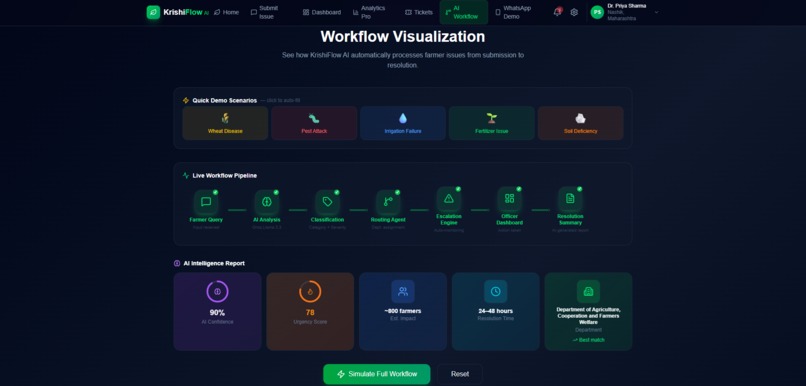Click the Workflow Visualization heading
The image size is (806, 386).
tap(403, 36)
